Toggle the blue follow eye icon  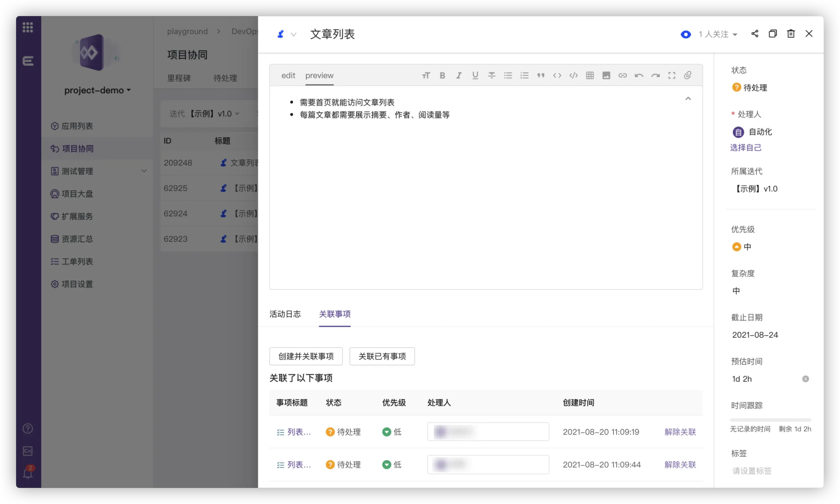tap(685, 34)
